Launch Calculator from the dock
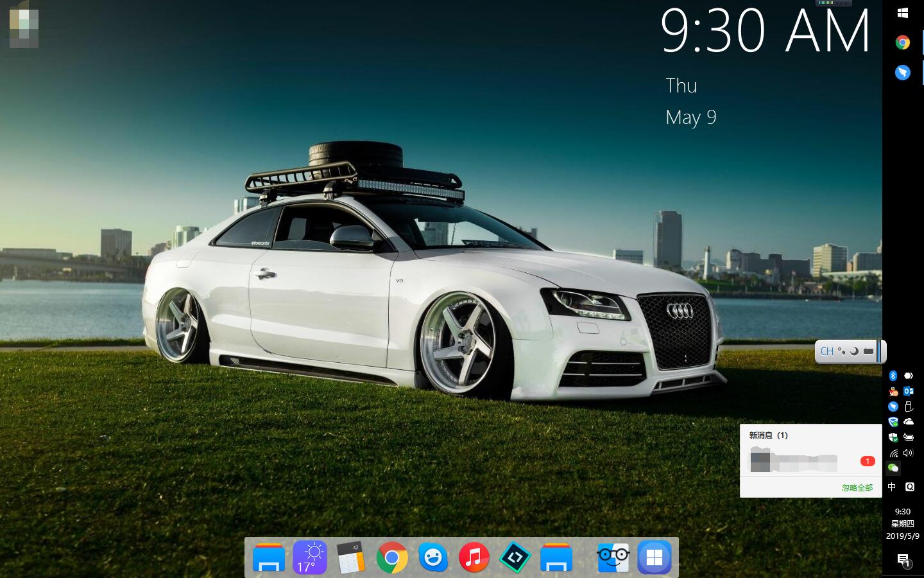Image resolution: width=924 pixels, height=578 pixels. point(351,557)
